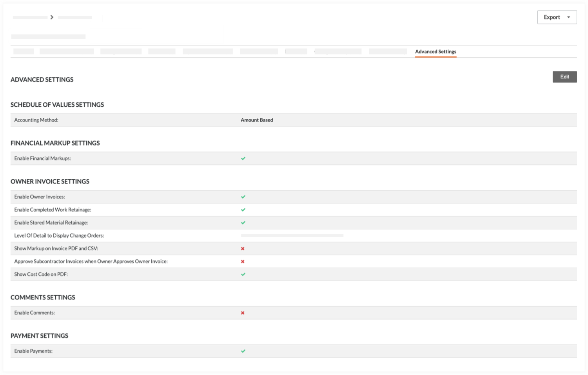Click the Payment Settings heading
The image size is (588, 375).
39,336
